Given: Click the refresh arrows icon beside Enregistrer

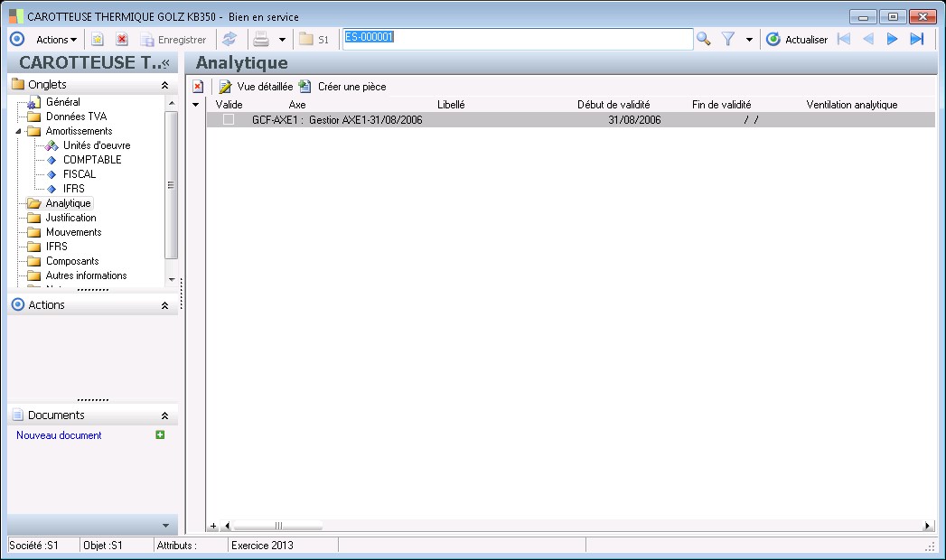Looking at the screenshot, I should point(229,40).
